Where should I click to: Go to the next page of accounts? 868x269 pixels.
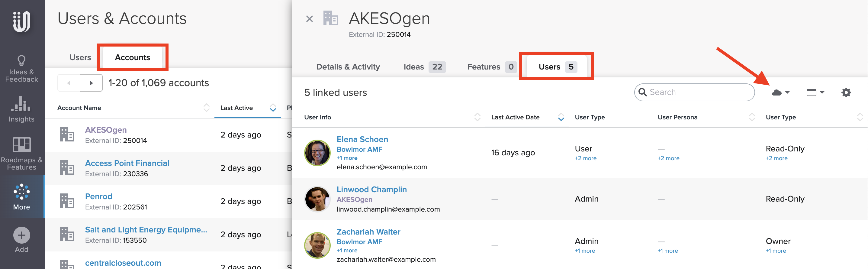[91, 83]
